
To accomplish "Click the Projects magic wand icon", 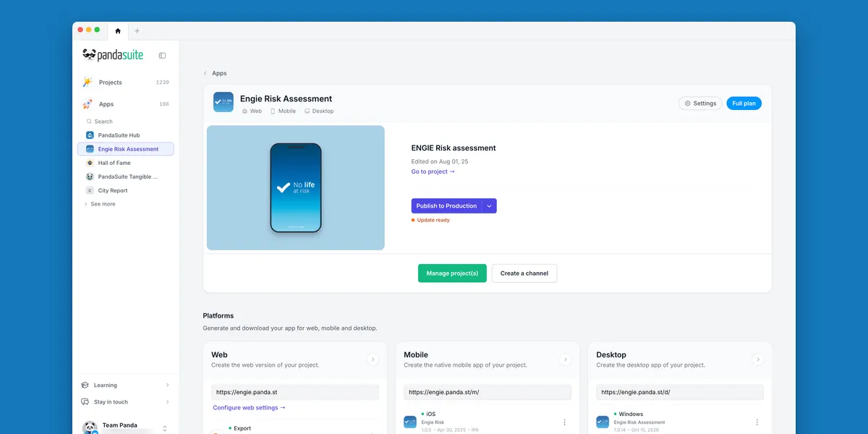I will [x=88, y=82].
